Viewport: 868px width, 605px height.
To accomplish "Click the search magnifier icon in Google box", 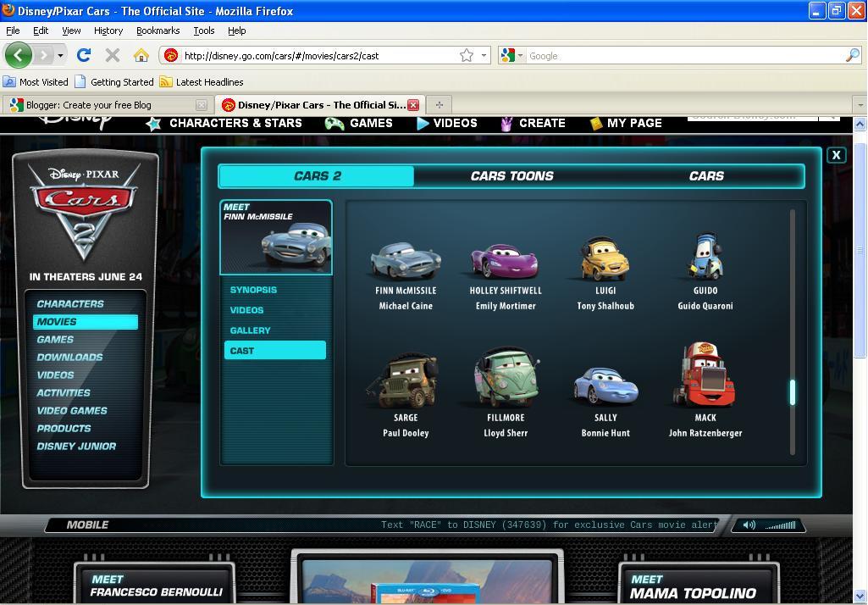I will [853, 55].
